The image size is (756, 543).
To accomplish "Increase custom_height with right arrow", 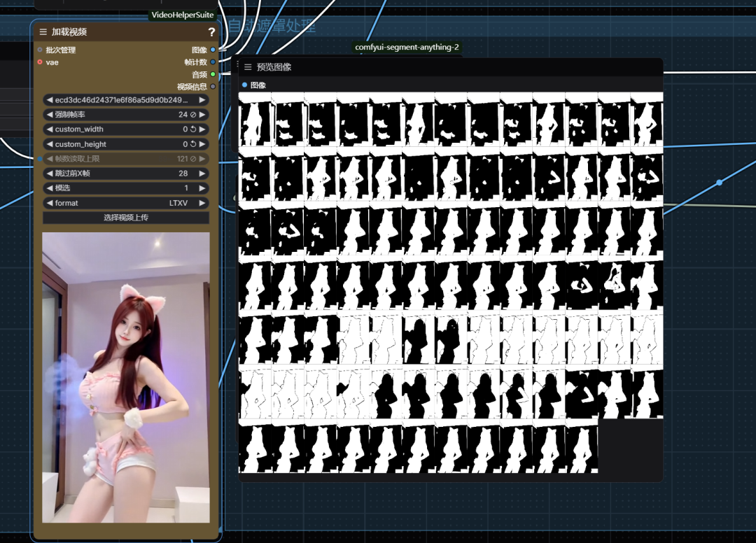I will click(202, 144).
